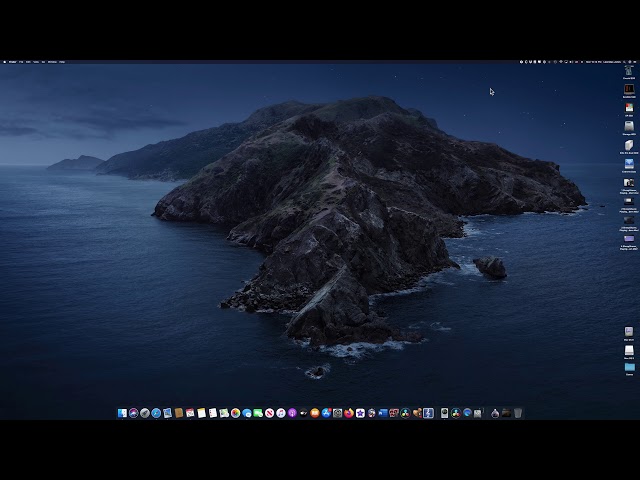The width and height of the screenshot is (640, 480).
Task: Open Reminders from the Dock
Action: (x=213, y=413)
